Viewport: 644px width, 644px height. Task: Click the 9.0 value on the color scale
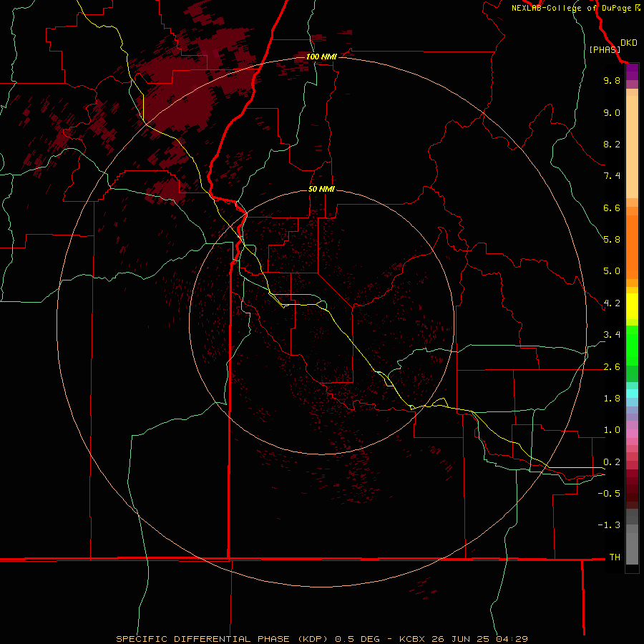coord(612,112)
